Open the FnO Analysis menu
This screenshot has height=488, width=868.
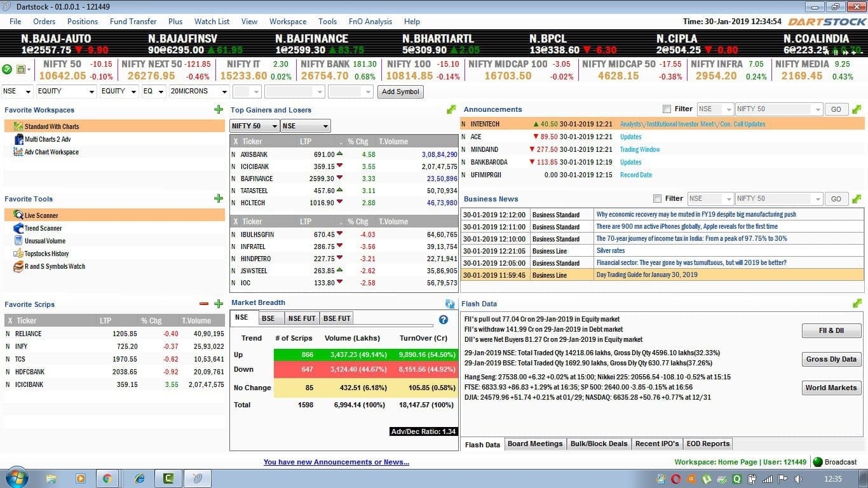[370, 21]
